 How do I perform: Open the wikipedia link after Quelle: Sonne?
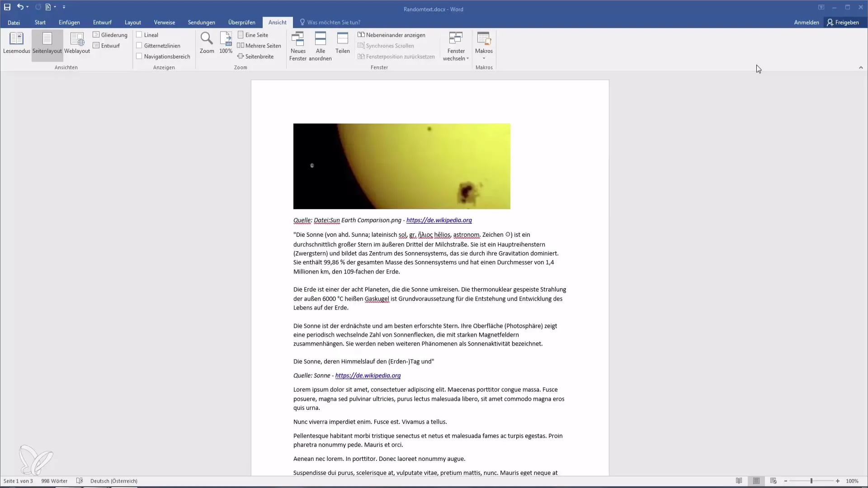click(x=368, y=375)
